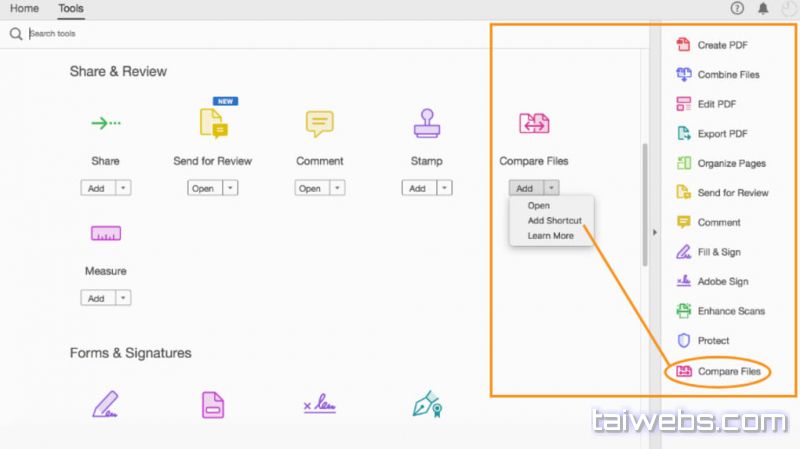Open the notifications bell icon

pos(764,9)
